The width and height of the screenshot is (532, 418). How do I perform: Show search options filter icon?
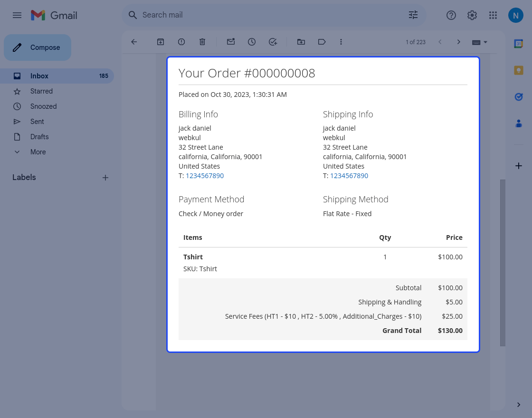point(413,15)
